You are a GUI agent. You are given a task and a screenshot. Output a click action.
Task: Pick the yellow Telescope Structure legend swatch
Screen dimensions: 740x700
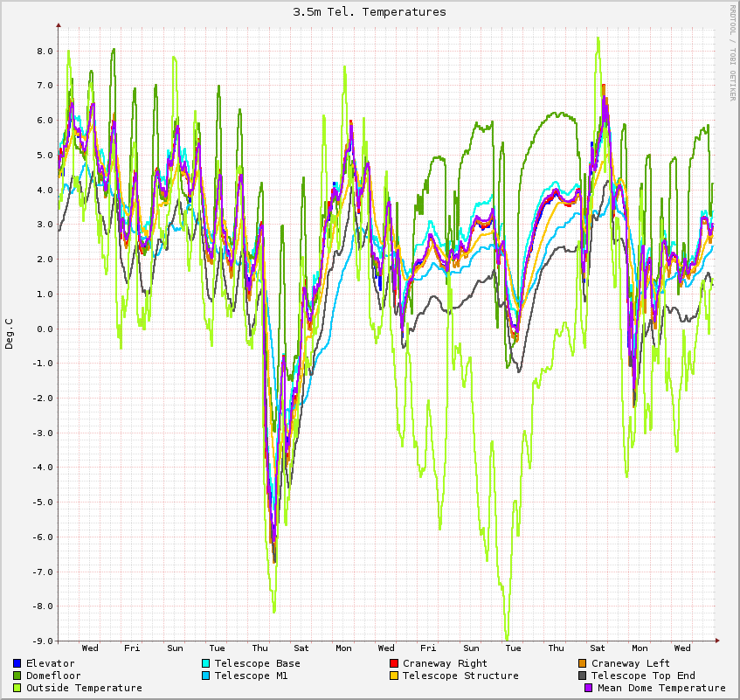[x=394, y=676]
